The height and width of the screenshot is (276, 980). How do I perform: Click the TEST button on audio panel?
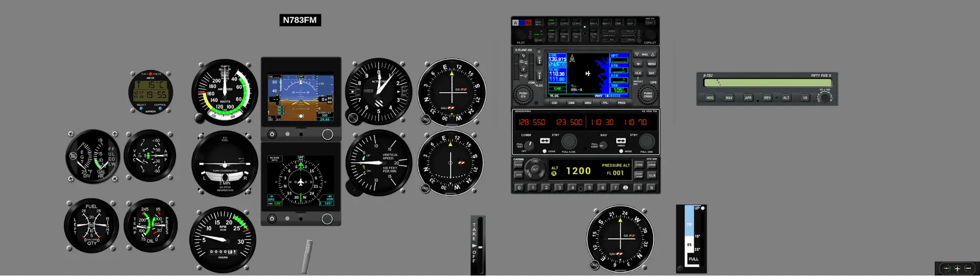click(650, 23)
